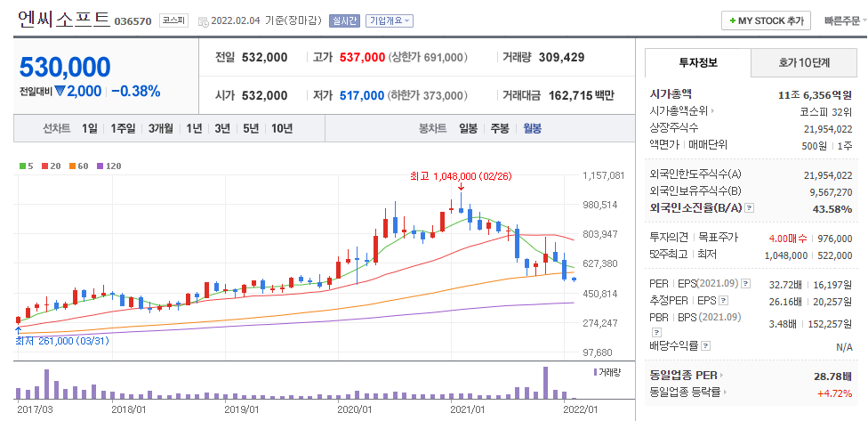Screen dimensions: 868x421
Task: Expand the 빠른주문 dropdown
Action: pyautogui.click(x=845, y=21)
